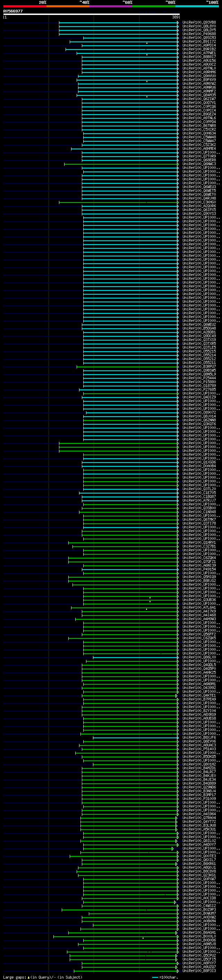Select hit label UniRef100_A2Q0R6
Screen dimensions: 222x980
[199, 206]
